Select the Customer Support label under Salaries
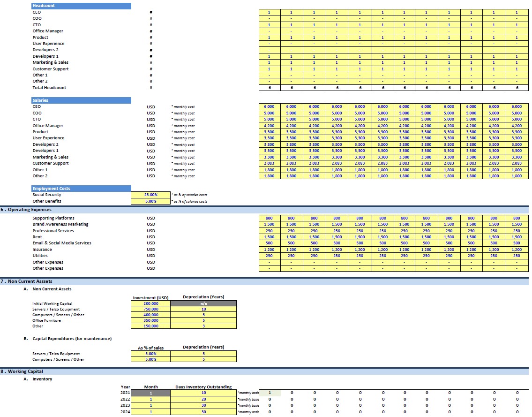Screen dimensions: 532x417 pos(51,163)
